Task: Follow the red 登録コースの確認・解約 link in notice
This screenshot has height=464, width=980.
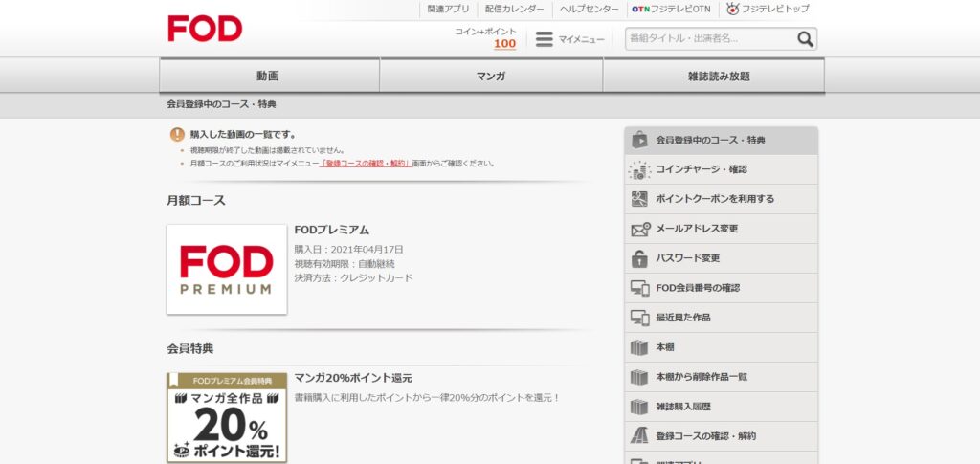Action: [365, 163]
